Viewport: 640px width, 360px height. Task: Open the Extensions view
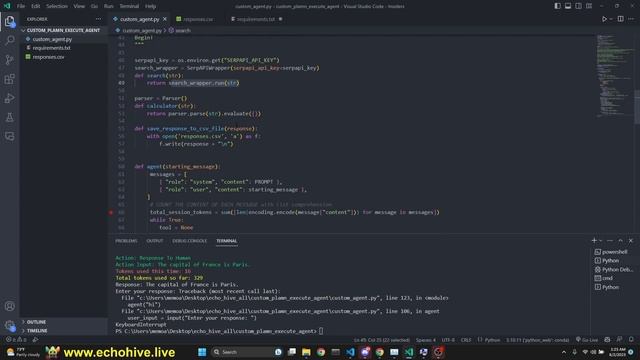[9, 79]
